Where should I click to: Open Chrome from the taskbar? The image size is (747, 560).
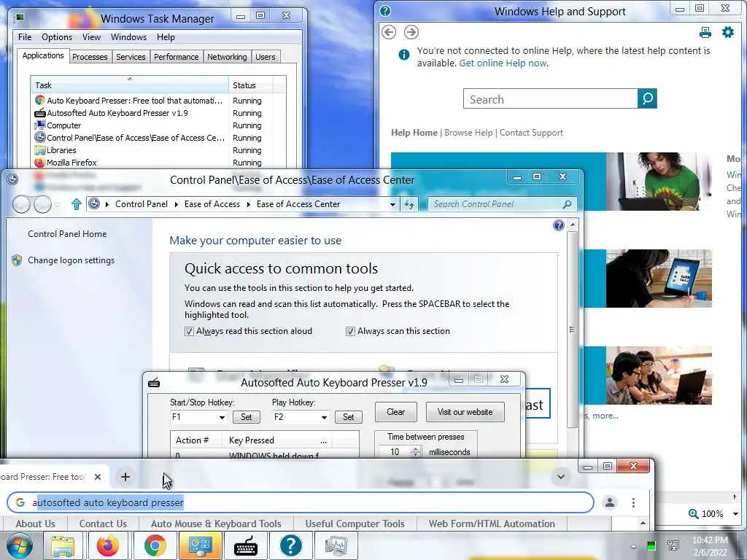click(x=155, y=545)
